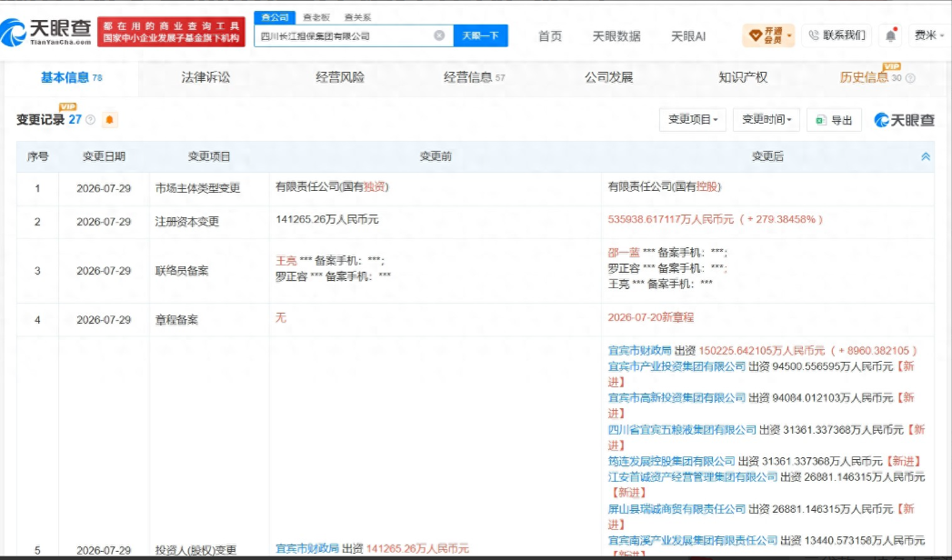Click the help icon next to 历史信息
952x560 pixels.
click(x=910, y=77)
